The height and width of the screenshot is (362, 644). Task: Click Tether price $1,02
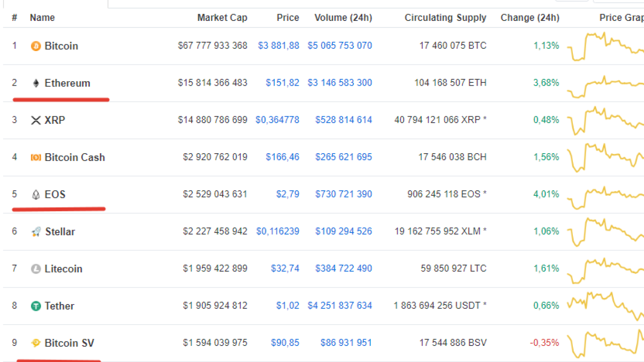(x=288, y=306)
